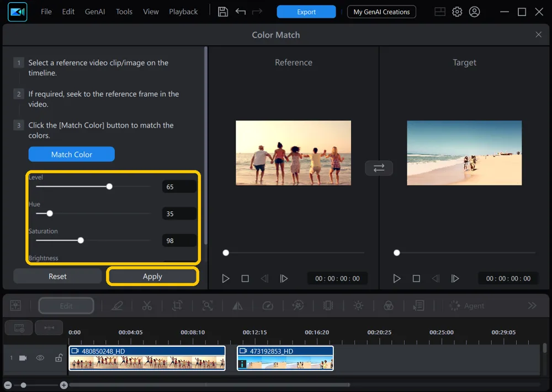Click the overlapping circles color icon
This screenshot has width=552, height=392.
click(x=388, y=305)
